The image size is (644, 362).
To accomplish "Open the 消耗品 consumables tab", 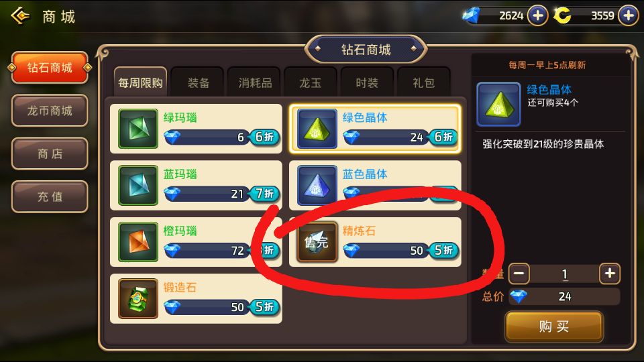I will coord(255,82).
